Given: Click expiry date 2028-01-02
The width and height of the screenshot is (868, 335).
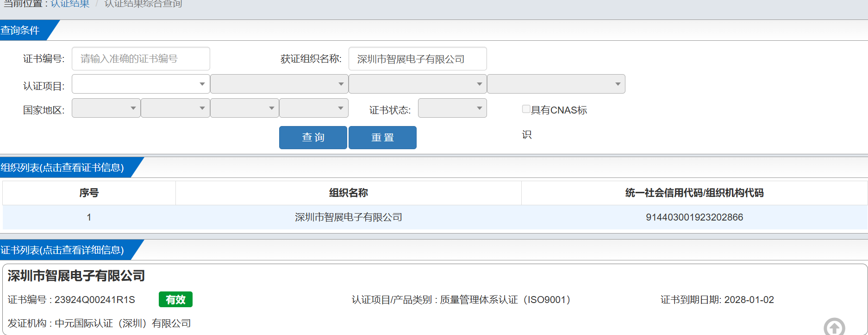Looking at the screenshot, I should (x=749, y=300).
